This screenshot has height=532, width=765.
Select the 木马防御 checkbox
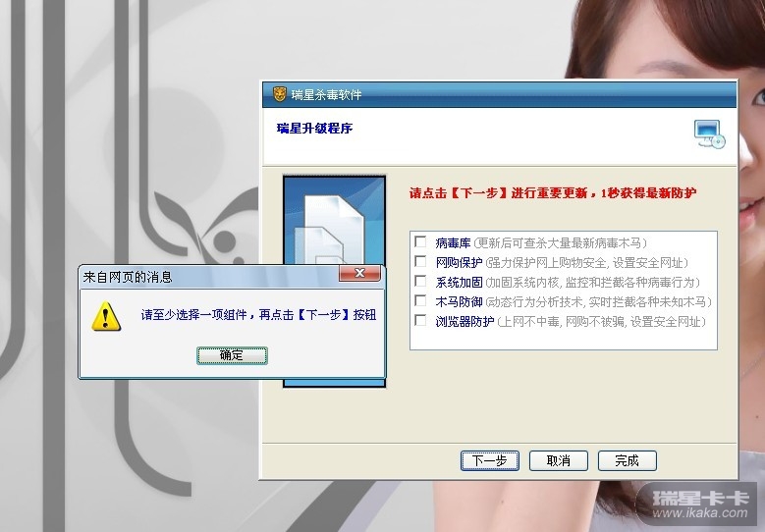420,301
